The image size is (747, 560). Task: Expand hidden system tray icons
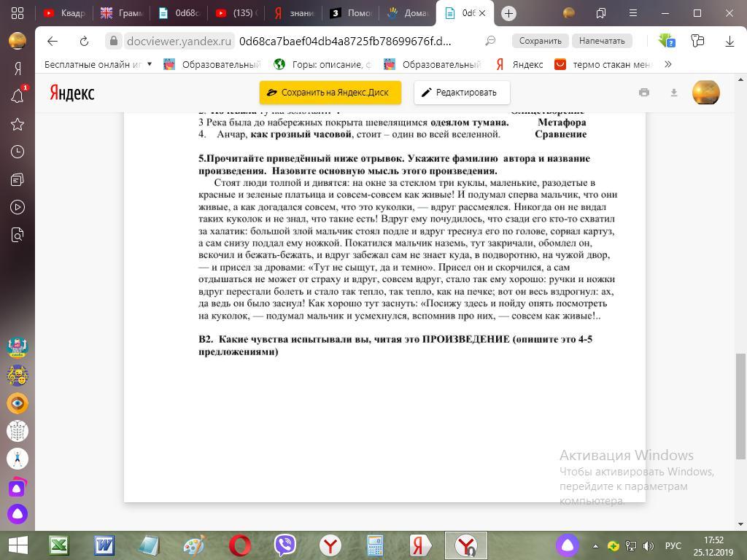595,545
